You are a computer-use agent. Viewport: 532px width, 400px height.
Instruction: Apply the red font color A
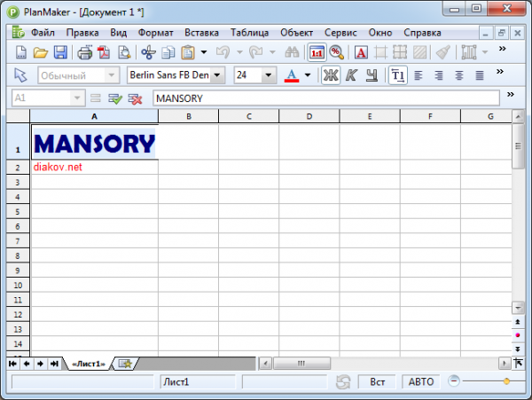click(x=292, y=75)
